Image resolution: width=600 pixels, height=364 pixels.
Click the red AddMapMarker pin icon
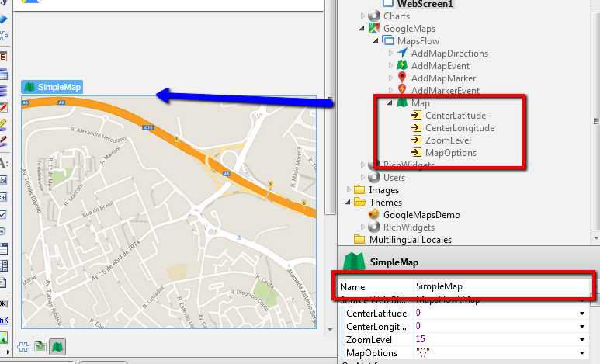click(402, 78)
